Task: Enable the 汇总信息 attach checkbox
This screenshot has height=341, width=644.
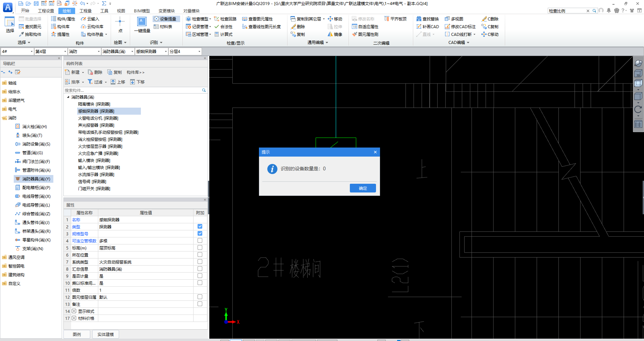Action: (200, 269)
